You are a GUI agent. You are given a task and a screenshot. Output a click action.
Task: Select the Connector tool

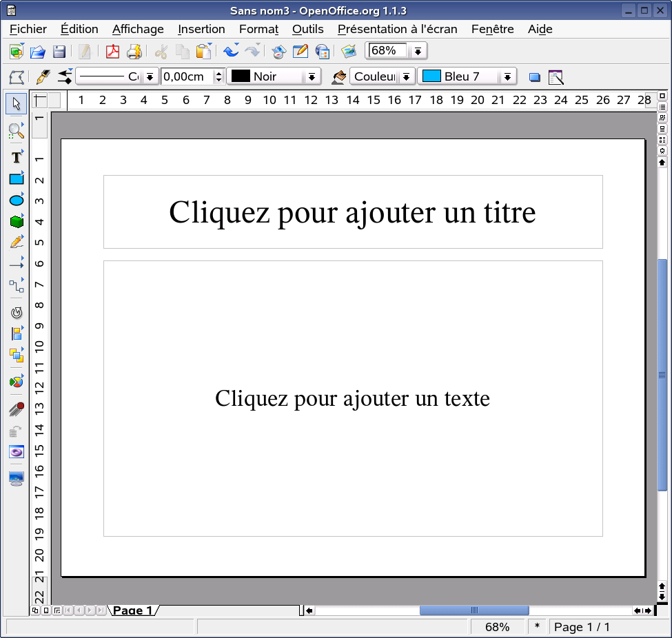tap(16, 285)
